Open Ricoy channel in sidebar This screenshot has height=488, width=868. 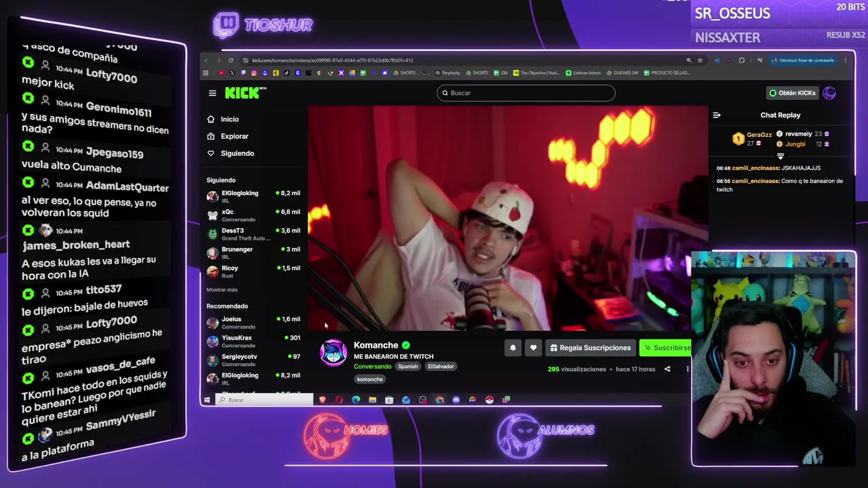[x=252, y=271]
